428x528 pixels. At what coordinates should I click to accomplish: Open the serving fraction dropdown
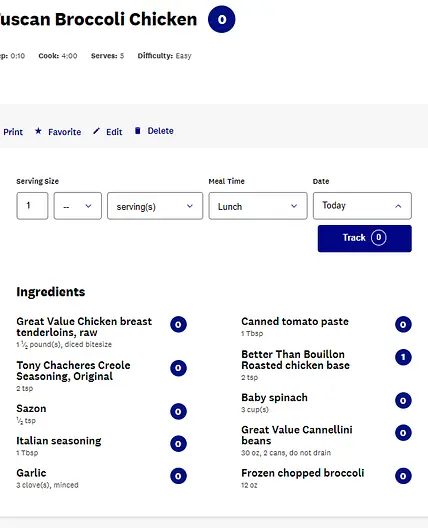coord(77,206)
